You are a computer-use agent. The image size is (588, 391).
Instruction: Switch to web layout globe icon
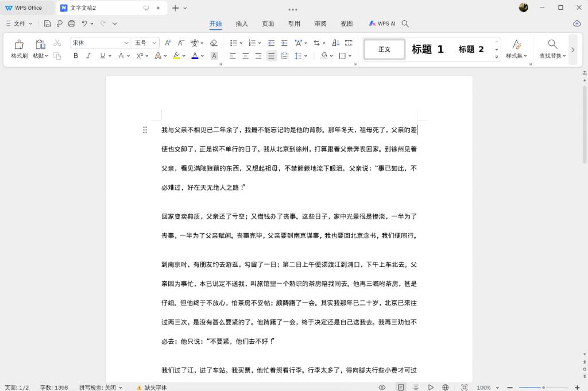[446, 387]
